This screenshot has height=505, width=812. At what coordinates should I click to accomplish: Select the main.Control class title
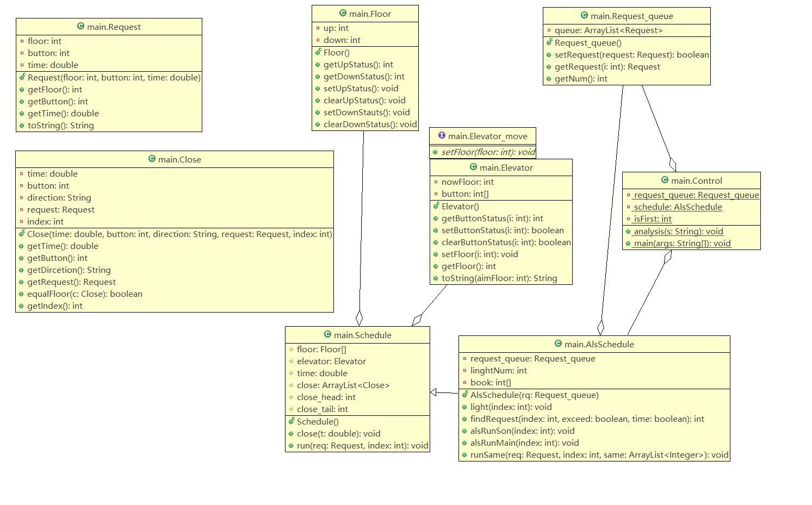pos(696,180)
